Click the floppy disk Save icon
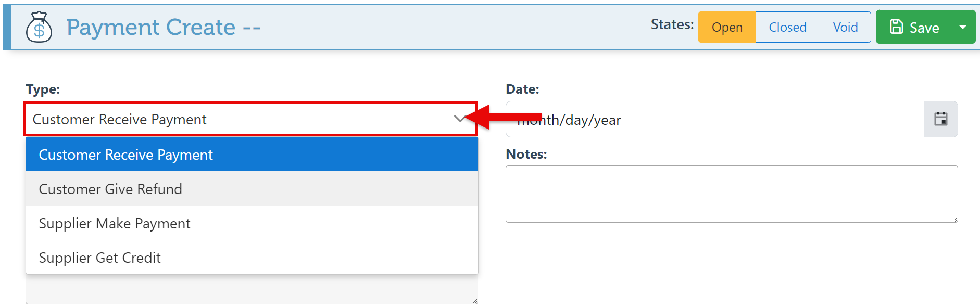Viewport: 980px width, 308px height. pyautogui.click(x=896, y=27)
